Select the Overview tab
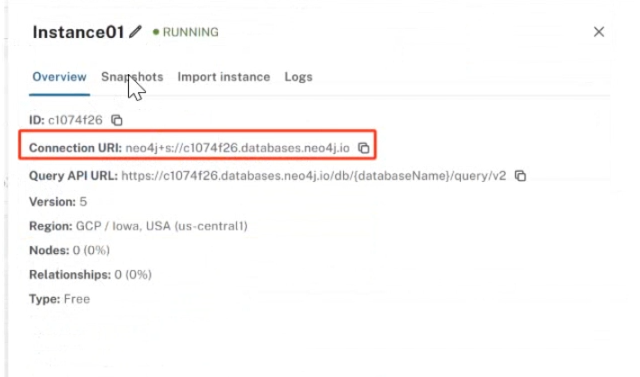 [x=60, y=77]
